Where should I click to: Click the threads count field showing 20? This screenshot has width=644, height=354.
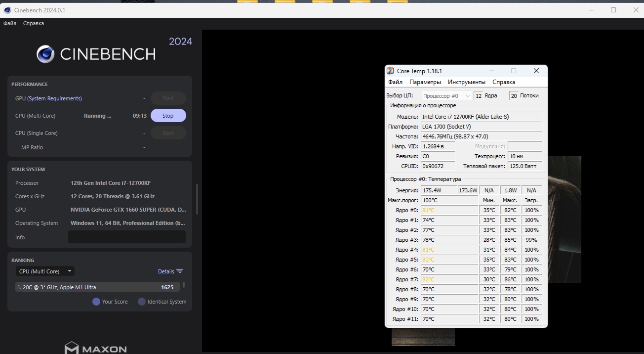514,96
